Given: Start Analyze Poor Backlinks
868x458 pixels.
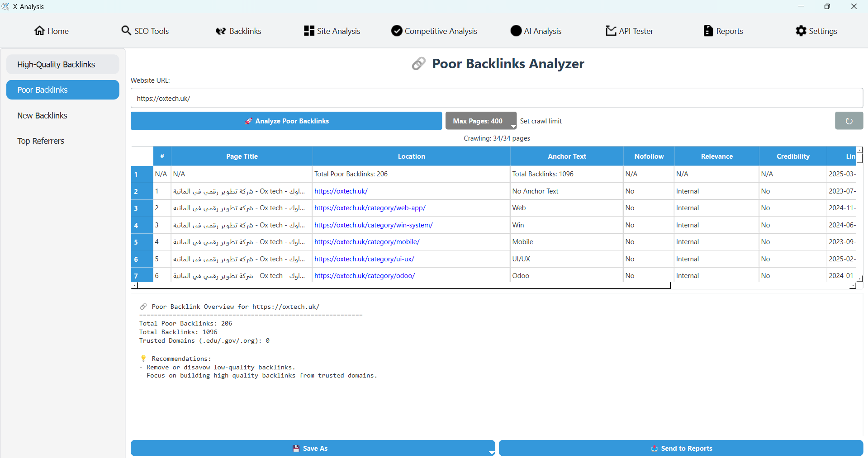Looking at the screenshot, I should click(x=286, y=121).
